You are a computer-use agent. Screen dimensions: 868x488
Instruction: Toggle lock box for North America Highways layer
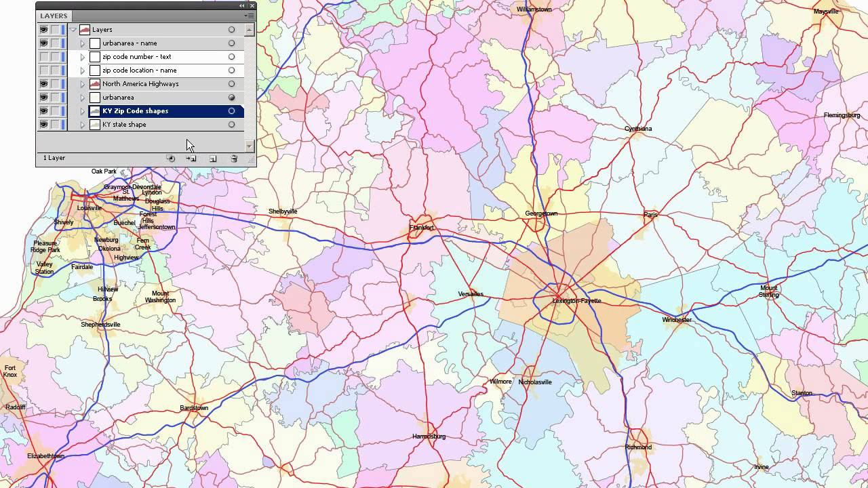55,84
